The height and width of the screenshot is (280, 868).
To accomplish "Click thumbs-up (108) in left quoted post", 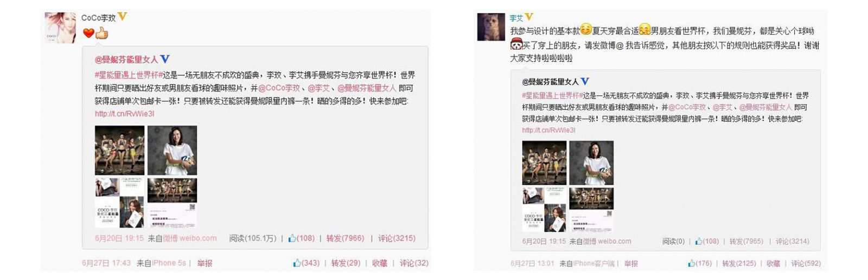I will coord(302,238).
